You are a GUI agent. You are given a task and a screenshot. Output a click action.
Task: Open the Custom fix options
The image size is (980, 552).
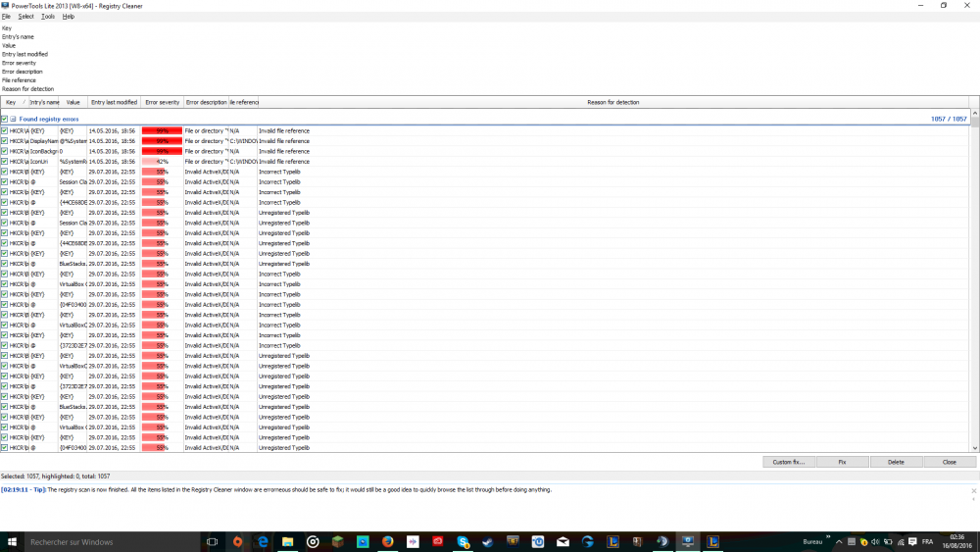click(x=789, y=462)
